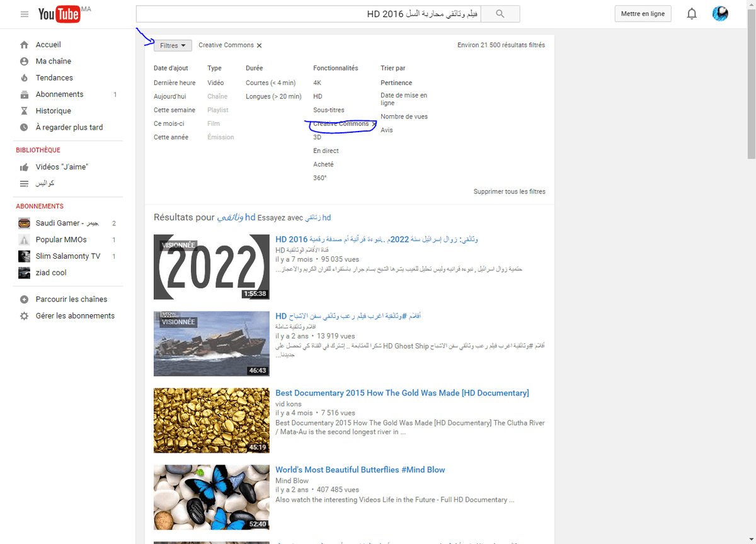This screenshot has height=544, width=756.
Task: Open the blue butterflies video thumbnail
Action: (212, 497)
